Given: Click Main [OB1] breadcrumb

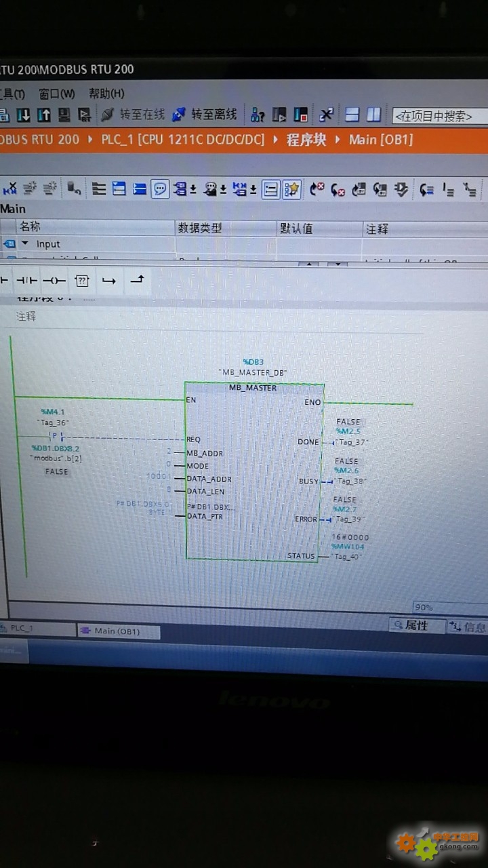Looking at the screenshot, I should [380, 140].
